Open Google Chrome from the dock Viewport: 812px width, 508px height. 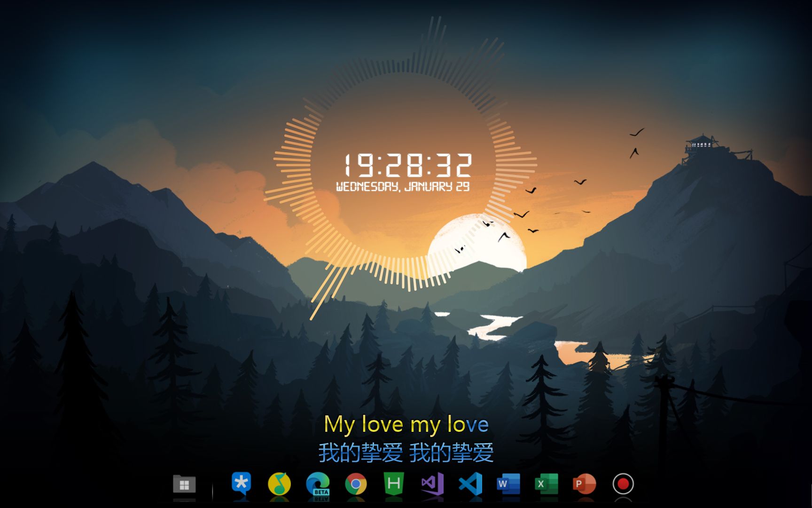tap(356, 484)
